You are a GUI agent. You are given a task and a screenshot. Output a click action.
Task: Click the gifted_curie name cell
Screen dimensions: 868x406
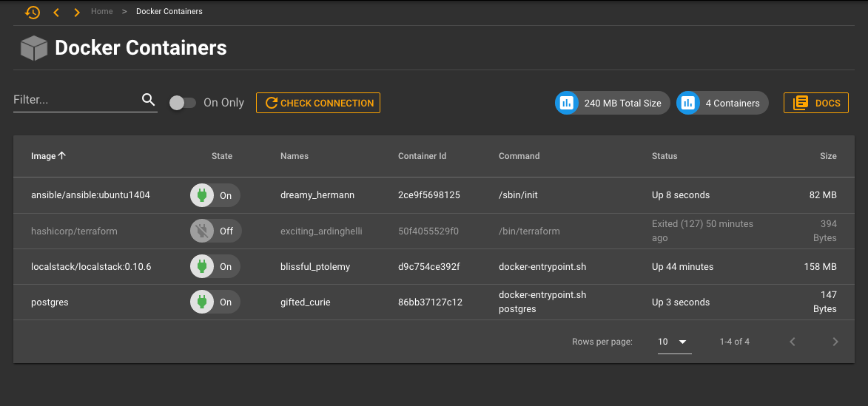coord(306,302)
